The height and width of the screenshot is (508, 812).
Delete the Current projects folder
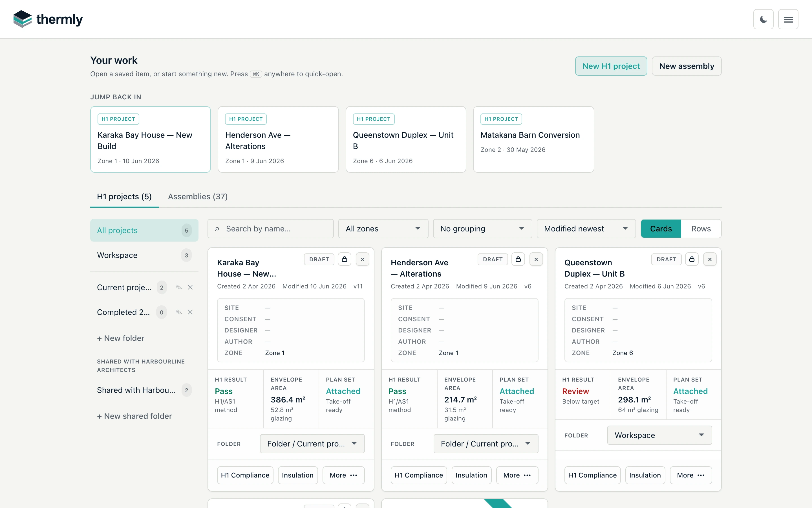pyautogui.click(x=190, y=287)
